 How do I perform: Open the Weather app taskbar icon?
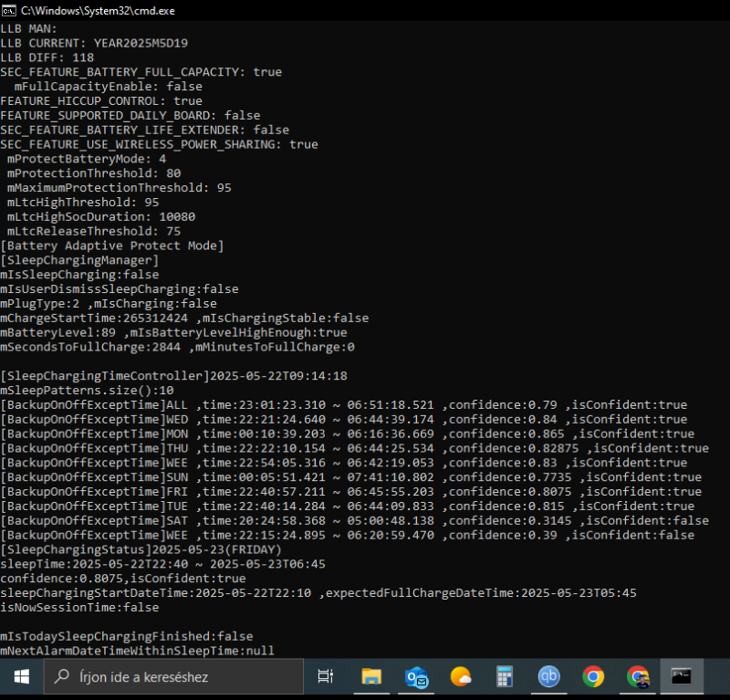pyautogui.click(x=461, y=676)
